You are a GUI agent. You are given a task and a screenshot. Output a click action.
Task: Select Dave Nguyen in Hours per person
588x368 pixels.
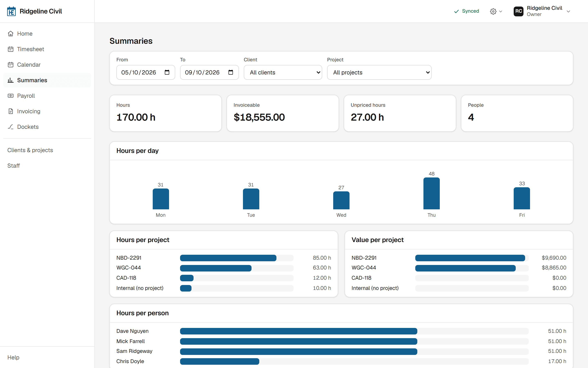(133, 331)
